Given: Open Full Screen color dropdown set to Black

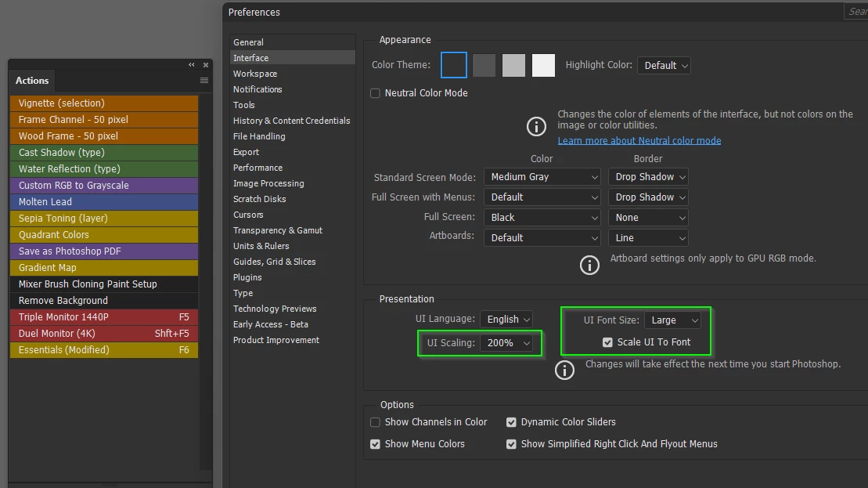Looking at the screenshot, I should pyautogui.click(x=542, y=218).
